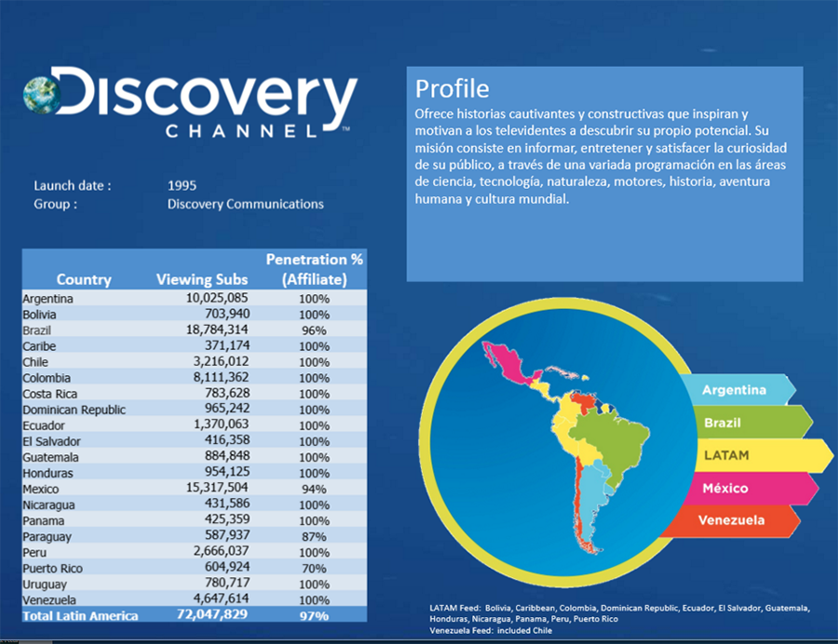Click the 1995 launch date value
Image resolution: width=838 pixels, height=644 pixels.
182,185
